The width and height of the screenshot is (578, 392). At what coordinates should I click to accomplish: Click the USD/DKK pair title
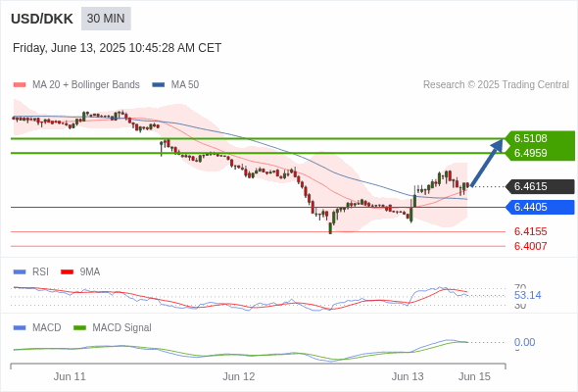tap(42, 19)
